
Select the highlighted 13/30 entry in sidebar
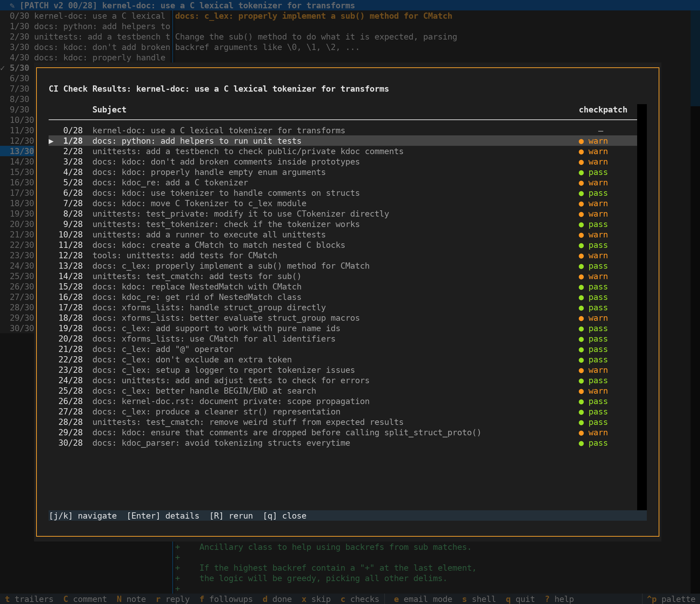22,151
